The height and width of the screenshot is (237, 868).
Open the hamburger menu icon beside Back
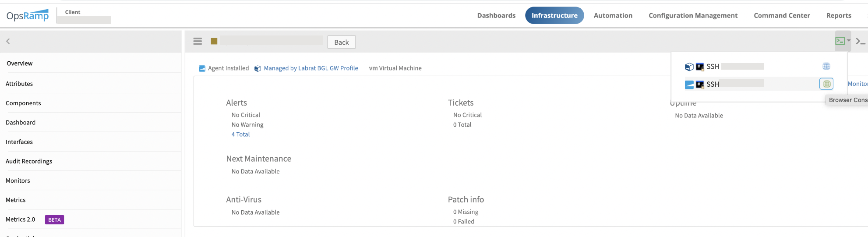(198, 41)
